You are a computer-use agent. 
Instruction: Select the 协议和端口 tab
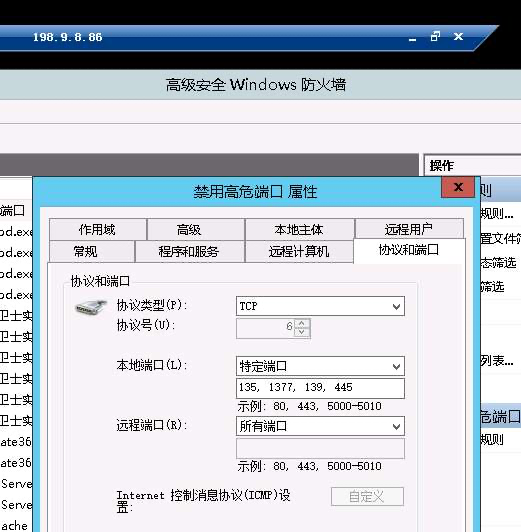(x=409, y=250)
